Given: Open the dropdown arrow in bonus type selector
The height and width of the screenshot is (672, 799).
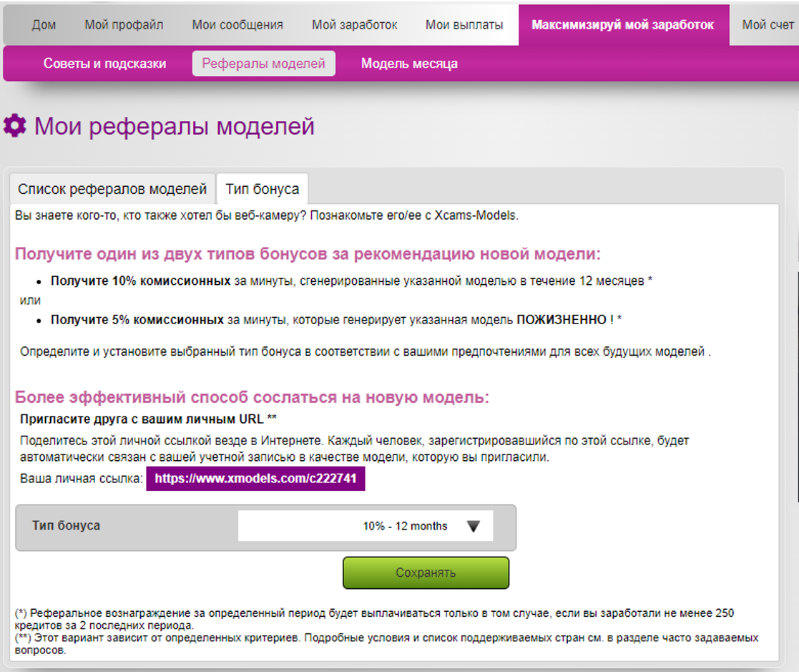Looking at the screenshot, I should [474, 526].
